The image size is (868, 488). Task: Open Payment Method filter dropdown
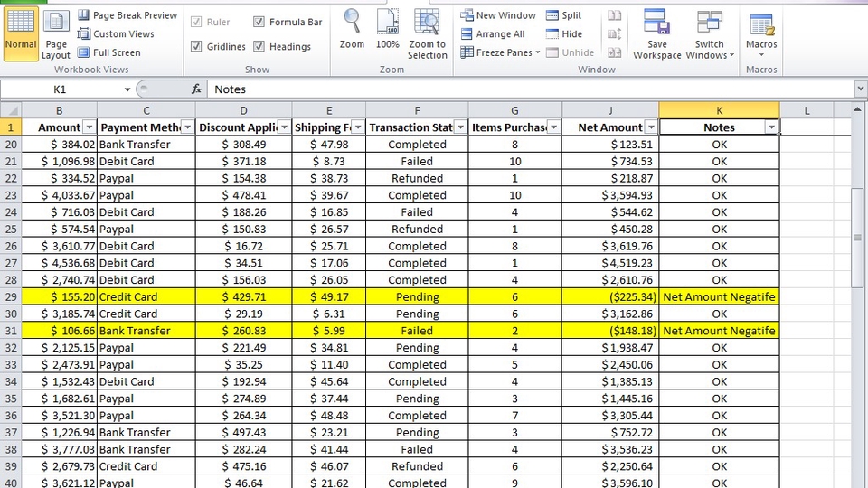(x=188, y=127)
